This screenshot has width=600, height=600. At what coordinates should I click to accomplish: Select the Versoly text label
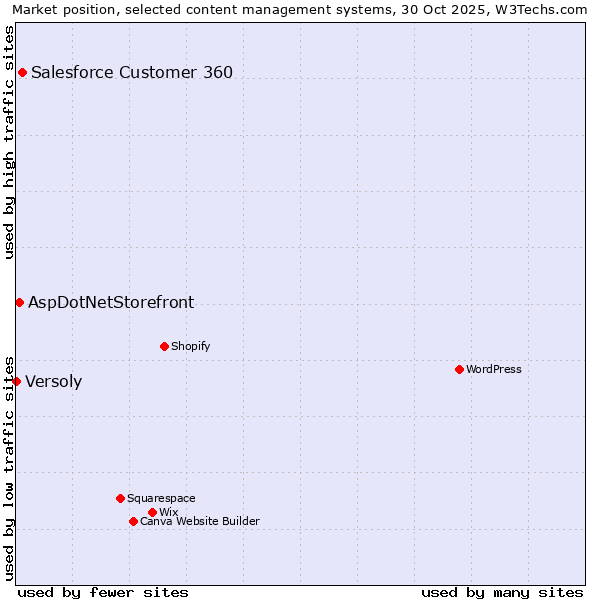click(x=54, y=381)
